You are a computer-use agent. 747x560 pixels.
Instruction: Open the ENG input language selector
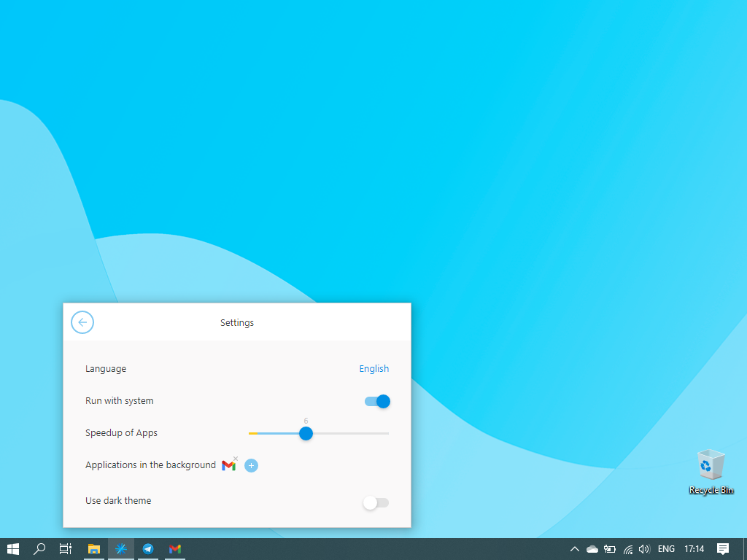pyautogui.click(x=666, y=549)
